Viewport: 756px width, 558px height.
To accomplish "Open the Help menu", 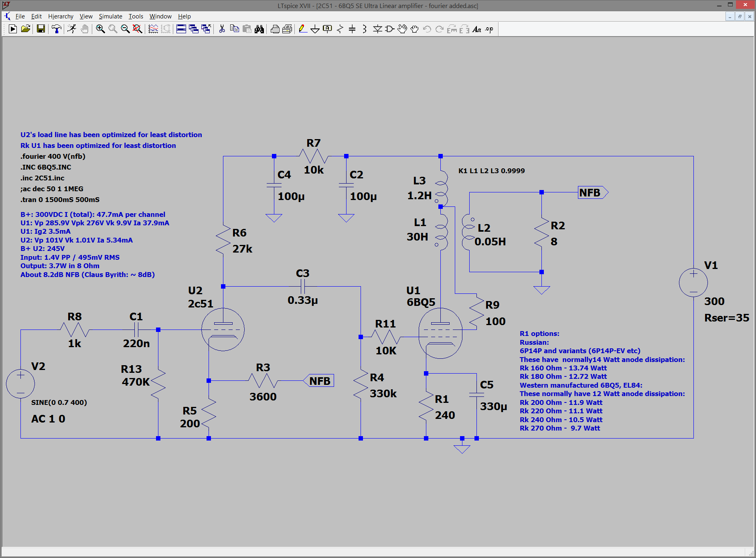I will point(184,16).
